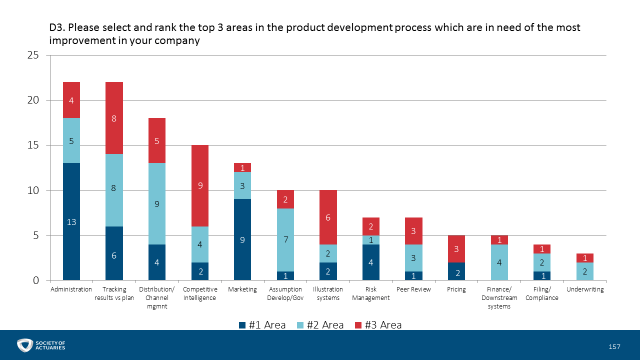Click the "Administration" category label
The image size is (640, 360).
(71, 289)
